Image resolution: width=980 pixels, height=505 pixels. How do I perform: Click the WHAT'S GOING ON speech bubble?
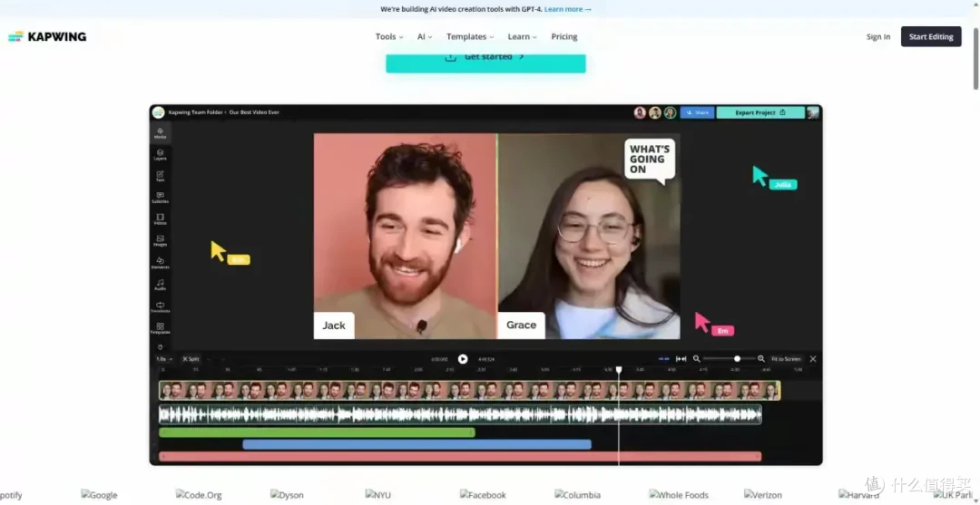650,161
